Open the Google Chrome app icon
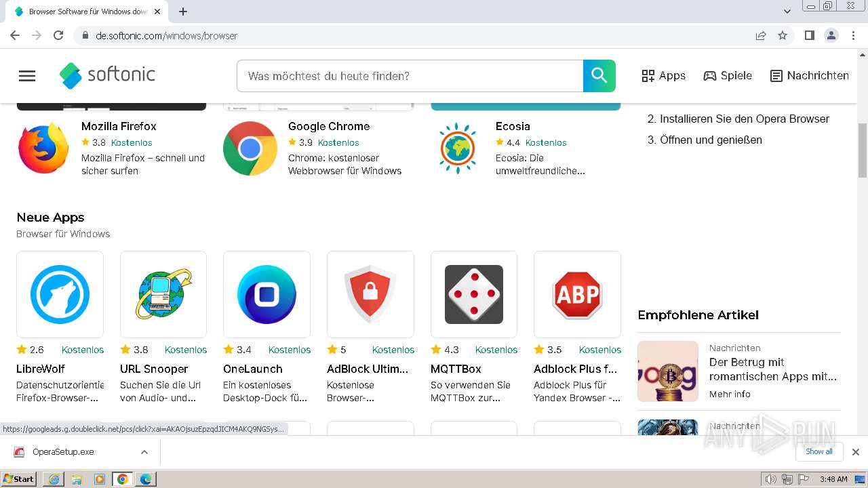The width and height of the screenshot is (868, 488). [x=250, y=148]
